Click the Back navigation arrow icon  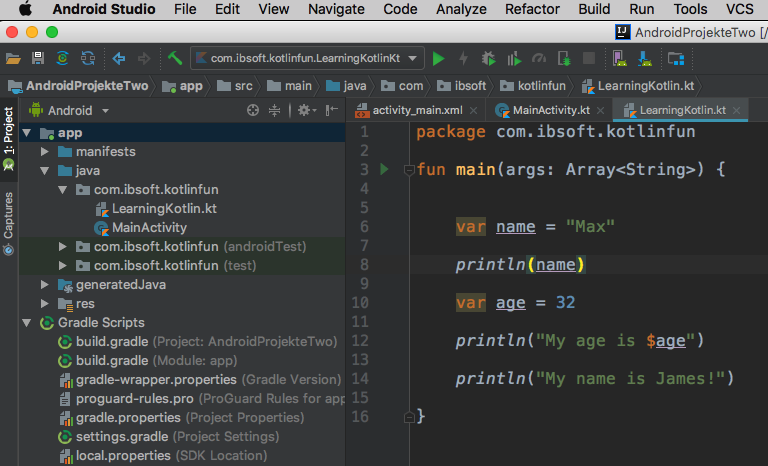coord(119,59)
